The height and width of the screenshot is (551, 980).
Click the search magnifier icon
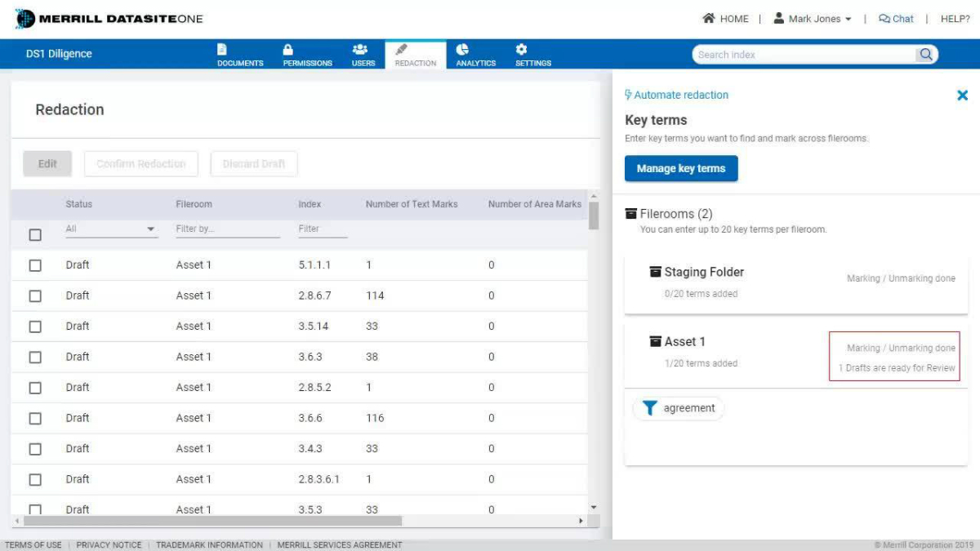point(926,55)
